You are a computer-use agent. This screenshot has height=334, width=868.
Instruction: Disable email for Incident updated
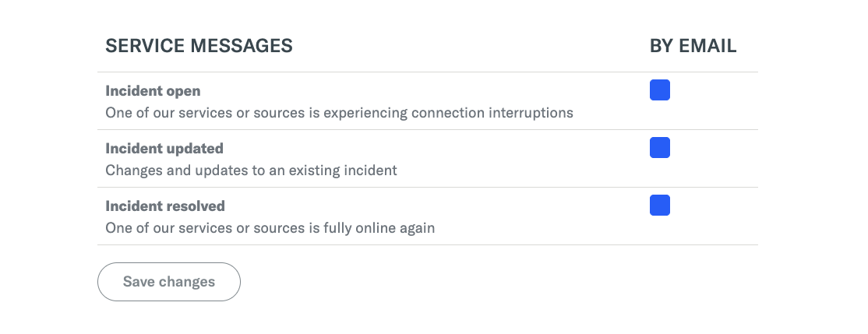coord(659,148)
